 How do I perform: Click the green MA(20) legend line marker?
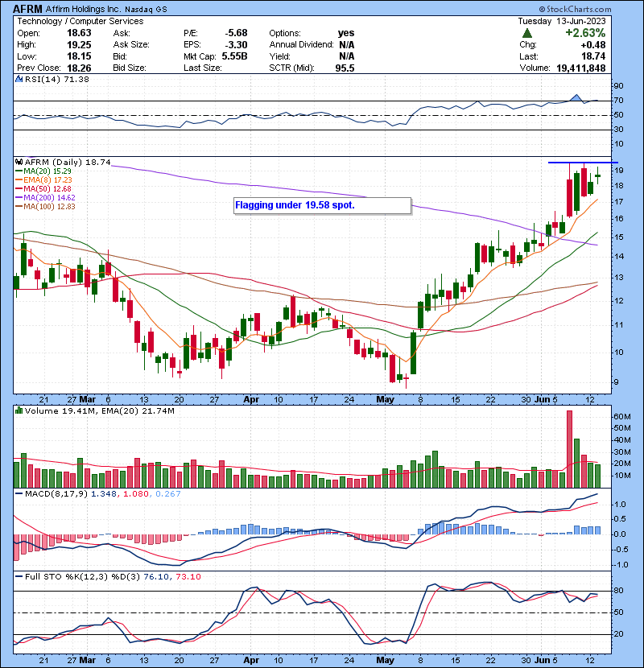click(18, 171)
